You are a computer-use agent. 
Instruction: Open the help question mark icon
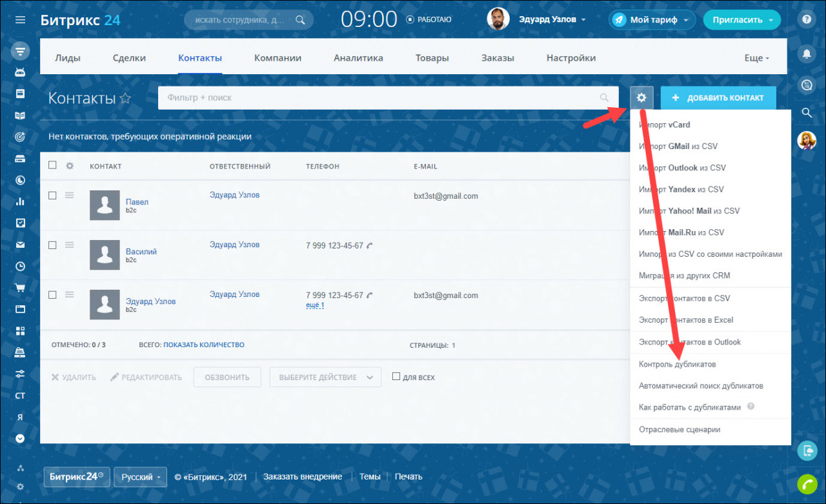[807, 19]
